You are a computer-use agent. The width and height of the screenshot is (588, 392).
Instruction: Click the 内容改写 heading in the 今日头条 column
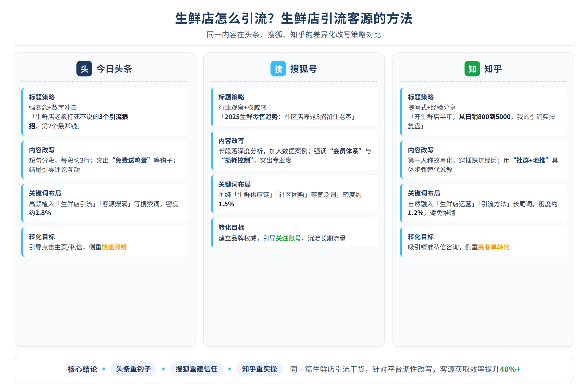click(42, 150)
